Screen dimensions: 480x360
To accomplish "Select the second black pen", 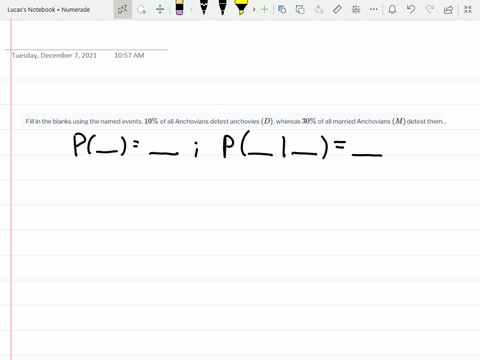I will (x=222, y=8).
